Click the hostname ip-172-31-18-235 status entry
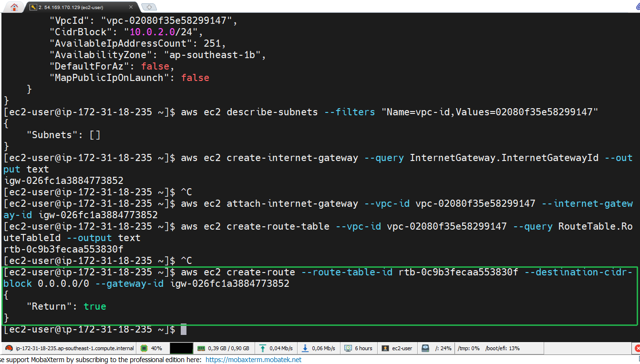Image resolution: width=640 pixels, height=364 pixels. pyautogui.click(x=70, y=348)
